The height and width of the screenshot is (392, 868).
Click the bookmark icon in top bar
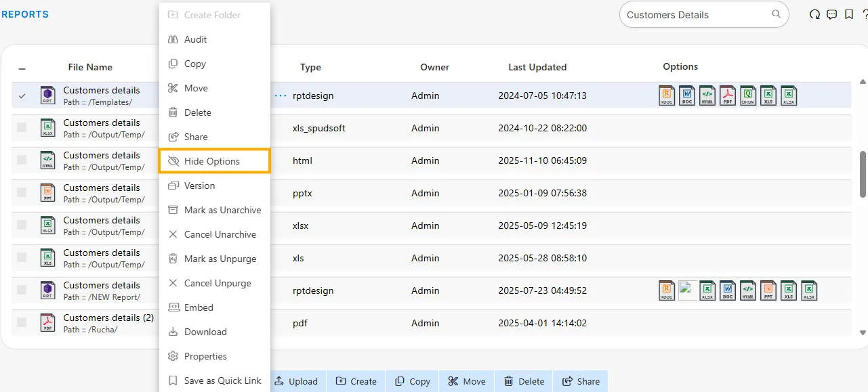point(849,15)
